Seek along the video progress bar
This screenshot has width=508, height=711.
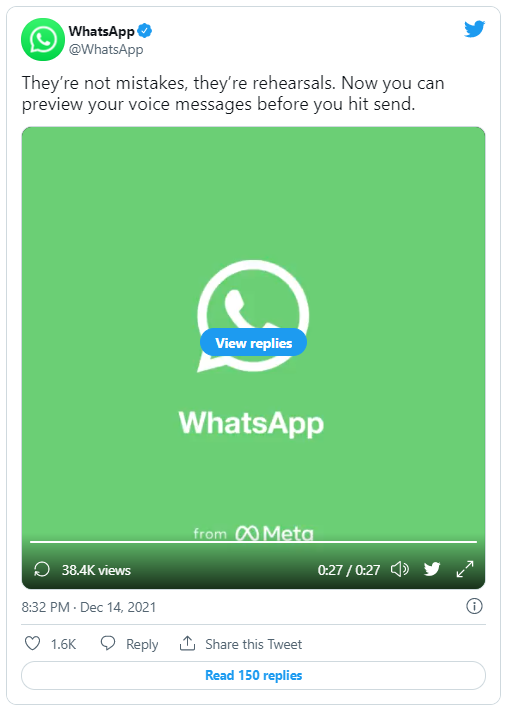(254, 541)
